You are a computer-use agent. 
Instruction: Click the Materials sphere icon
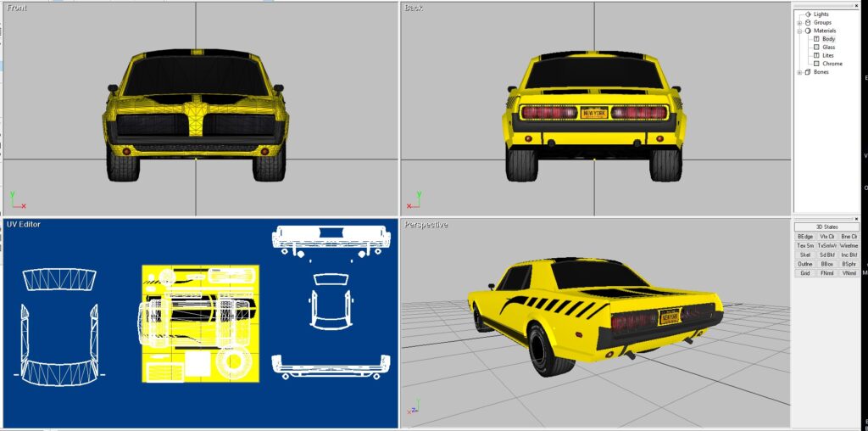808,31
